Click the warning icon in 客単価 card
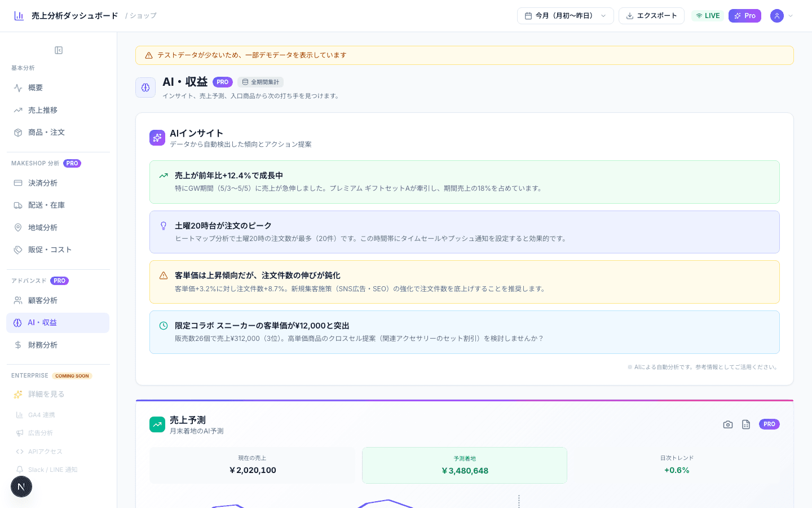 coord(164,275)
